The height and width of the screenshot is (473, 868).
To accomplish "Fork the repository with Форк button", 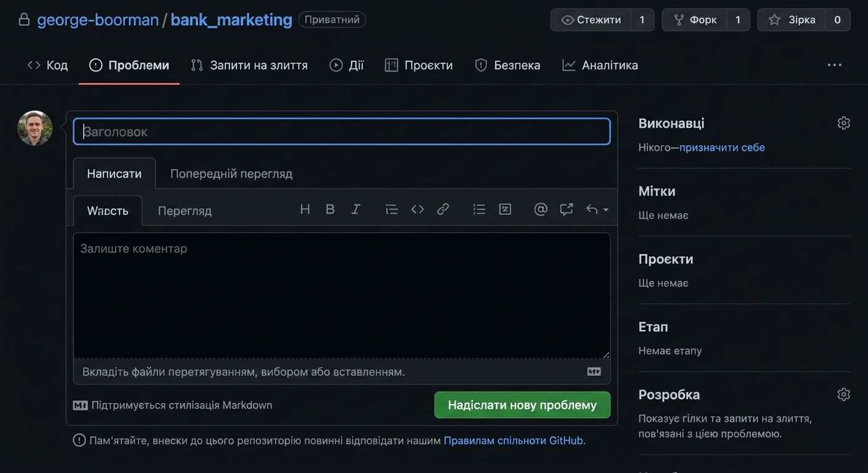I will coord(694,20).
